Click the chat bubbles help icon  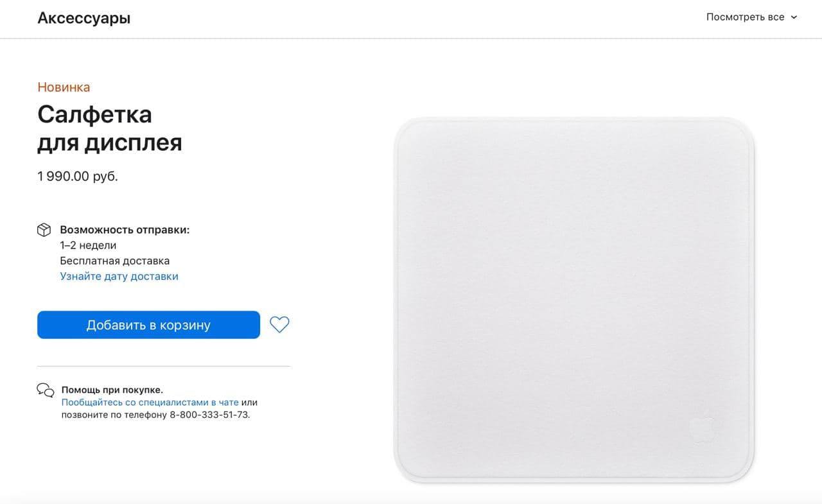click(x=46, y=390)
